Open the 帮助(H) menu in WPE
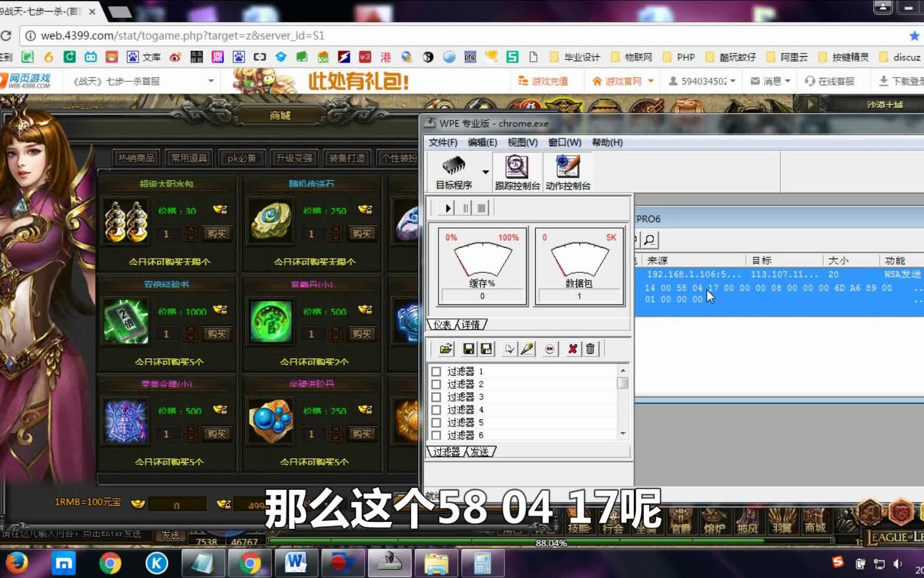 coord(607,142)
